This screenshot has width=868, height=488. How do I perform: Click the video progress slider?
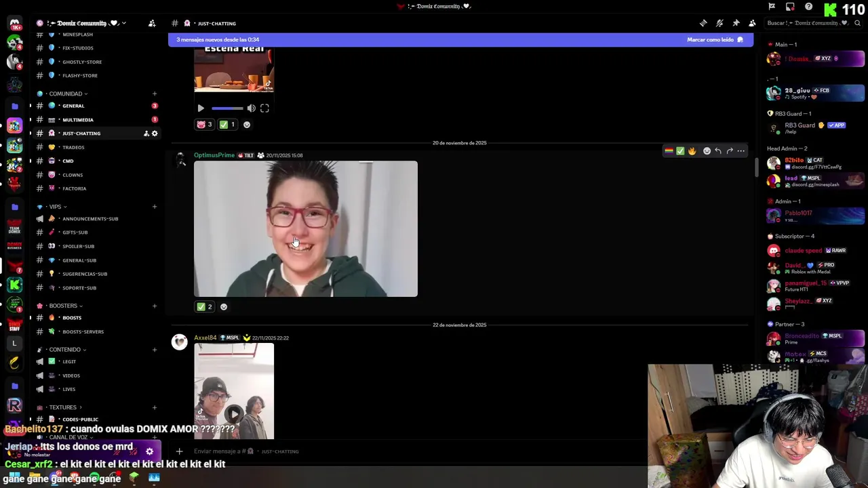coord(227,108)
